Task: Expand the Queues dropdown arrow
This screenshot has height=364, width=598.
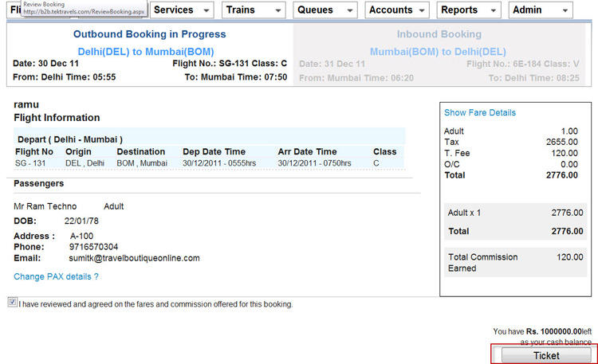Action: 349,11
